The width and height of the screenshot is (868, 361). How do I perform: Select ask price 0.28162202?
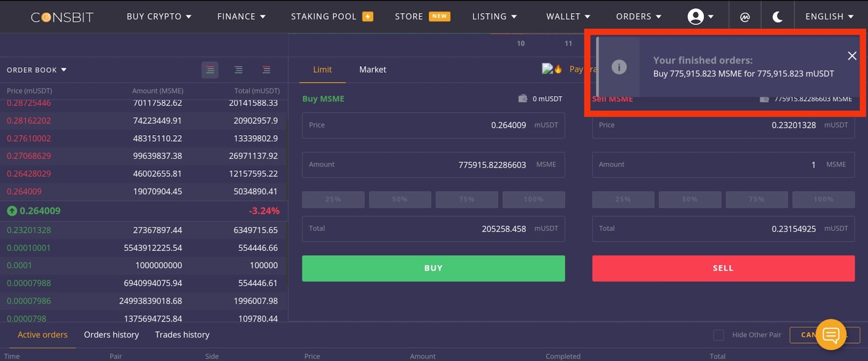(29, 121)
